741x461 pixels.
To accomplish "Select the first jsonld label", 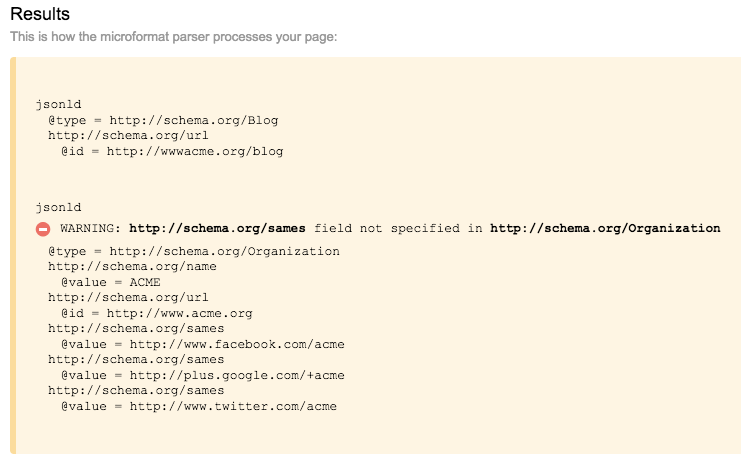I will pyautogui.click(x=58, y=104).
